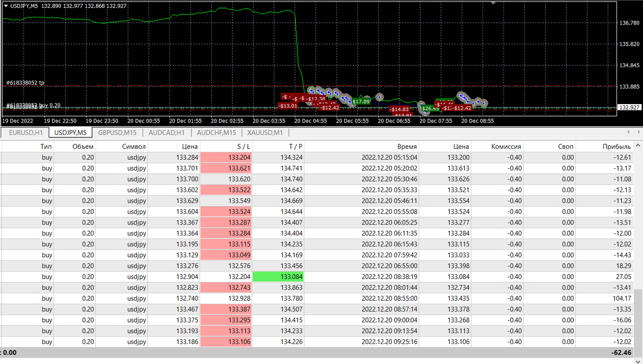Click the #618338052 tp line label

(x=25, y=83)
